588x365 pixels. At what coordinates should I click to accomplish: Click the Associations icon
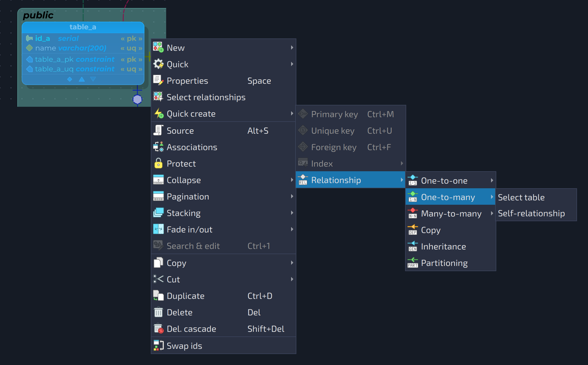(158, 147)
